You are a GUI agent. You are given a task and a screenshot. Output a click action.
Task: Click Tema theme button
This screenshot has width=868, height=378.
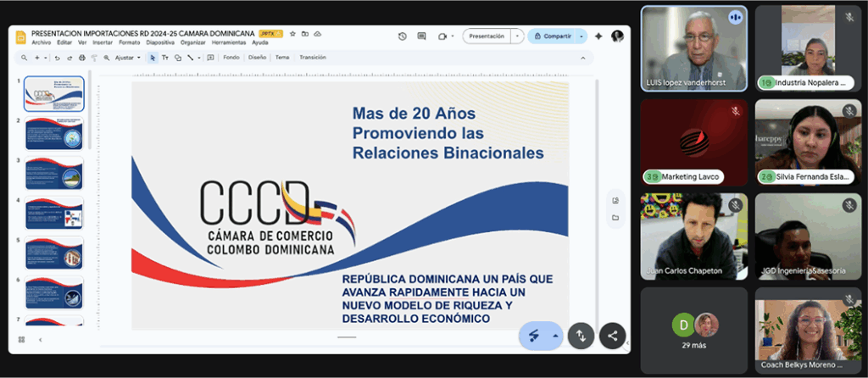point(282,58)
